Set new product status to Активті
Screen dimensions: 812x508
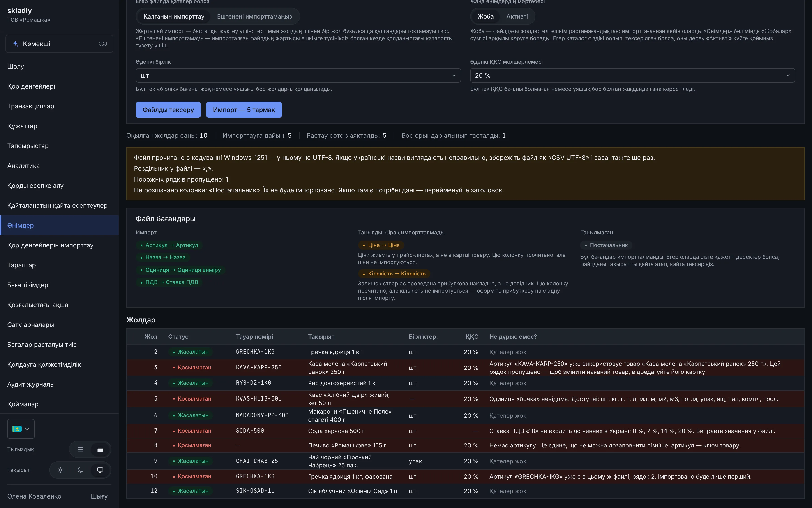coord(517,16)
